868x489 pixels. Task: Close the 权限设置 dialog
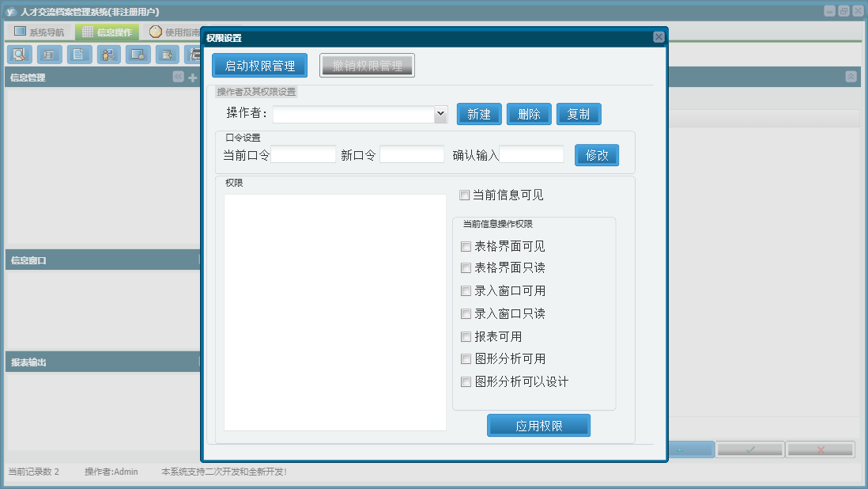659,37
